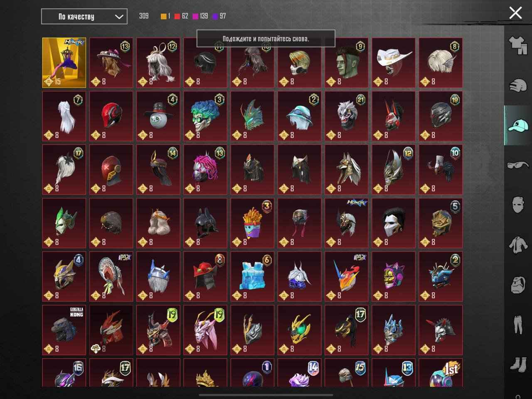Dismiss the "Подождите и попытайтесь снова" message
This screenshot has height=399, width=532.
pos(266,39)
